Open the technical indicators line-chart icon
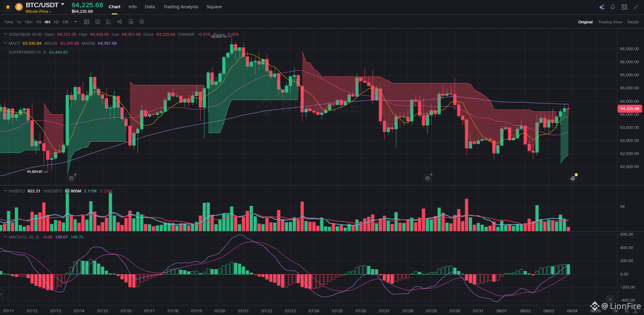Image resolution: width=644 pixels, height=315 pixels. tap(109, 22)
